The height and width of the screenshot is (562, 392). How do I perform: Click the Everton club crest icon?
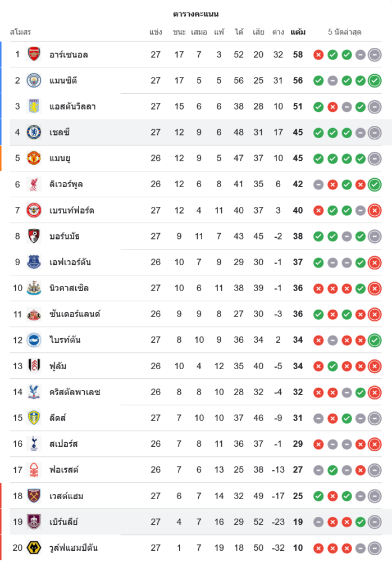(34, 262)
